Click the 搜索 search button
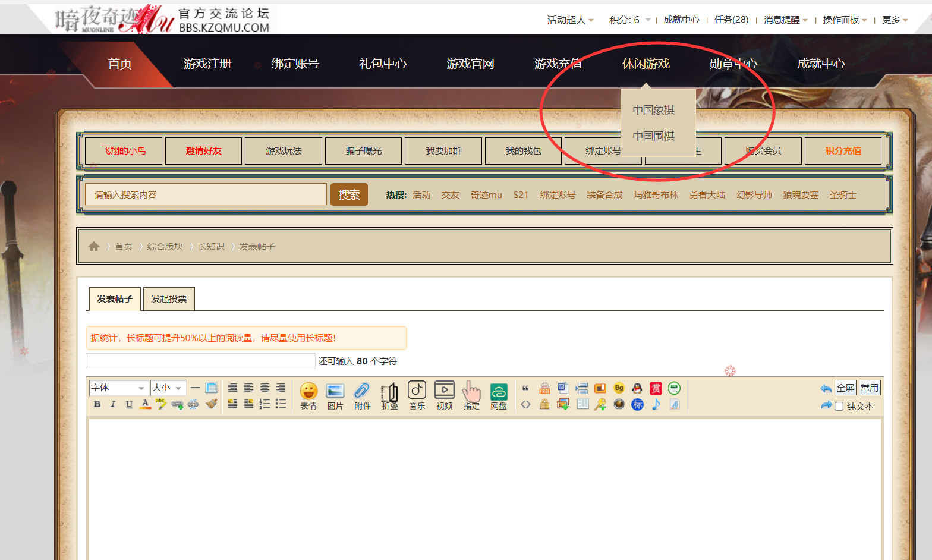Screen dimensions: 932x560 349,194
